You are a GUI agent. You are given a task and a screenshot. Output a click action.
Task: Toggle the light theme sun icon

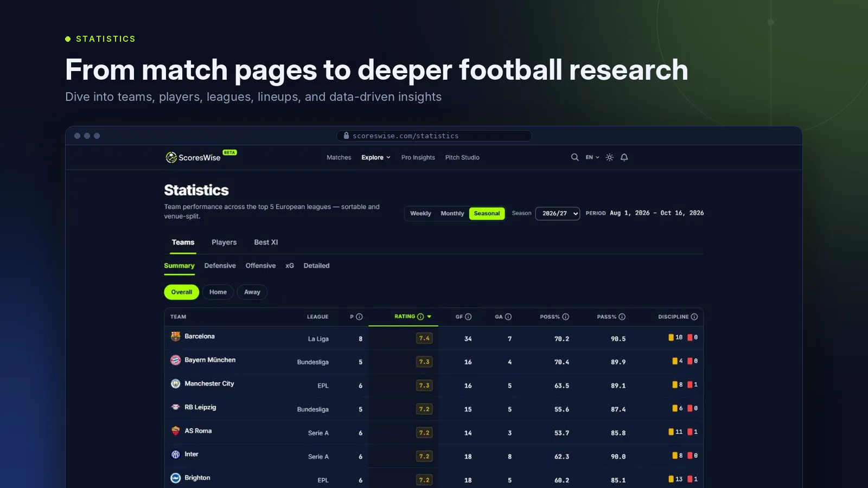610,157
